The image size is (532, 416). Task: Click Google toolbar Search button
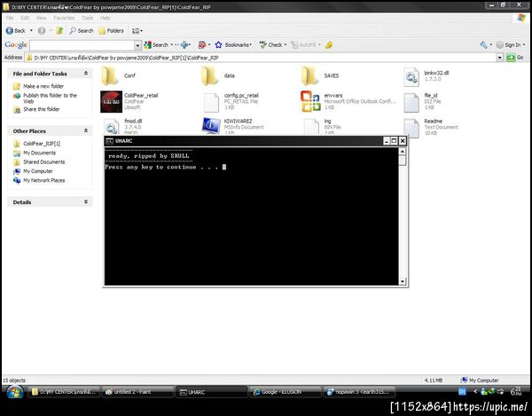click(x=156, y=44)
